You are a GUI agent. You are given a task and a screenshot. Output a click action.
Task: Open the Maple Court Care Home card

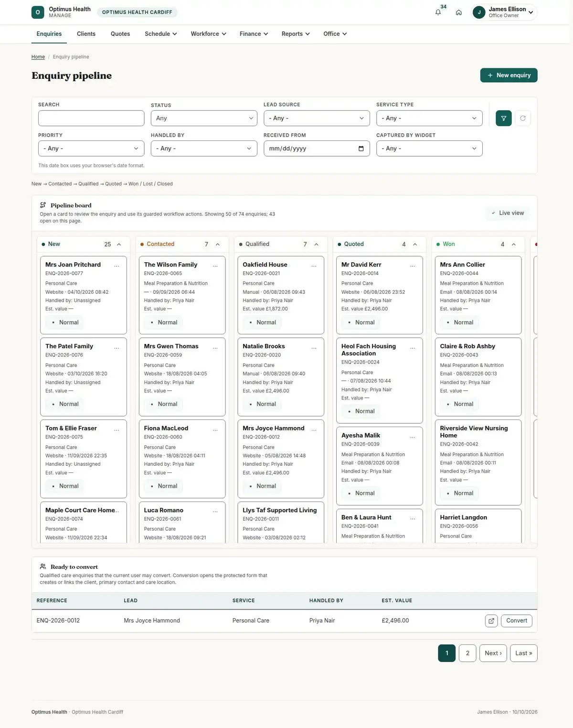point(84,522)
